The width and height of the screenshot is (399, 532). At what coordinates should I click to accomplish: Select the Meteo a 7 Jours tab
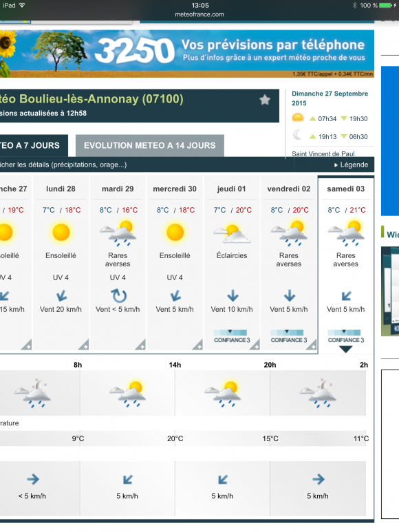[34, 145]
